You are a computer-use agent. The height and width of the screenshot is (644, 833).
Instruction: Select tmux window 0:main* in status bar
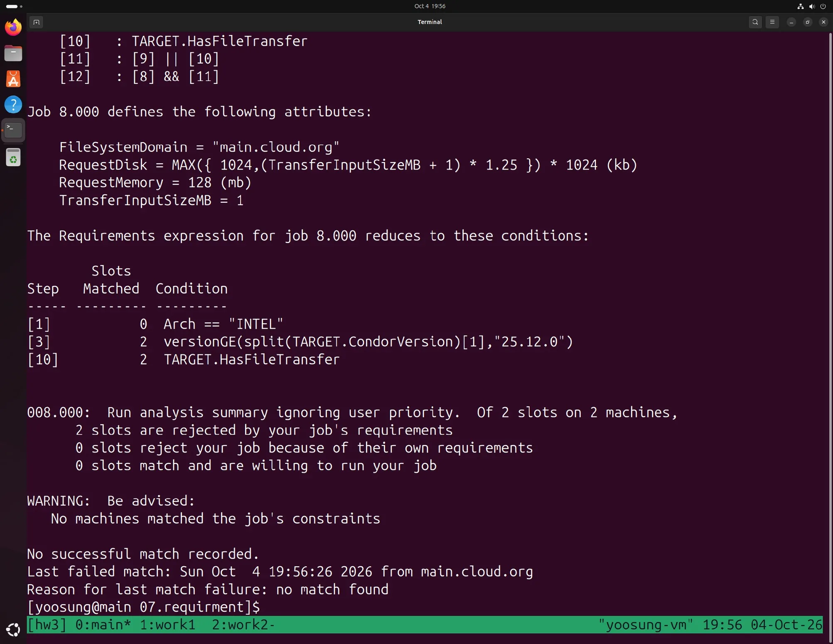coord(103,624)
